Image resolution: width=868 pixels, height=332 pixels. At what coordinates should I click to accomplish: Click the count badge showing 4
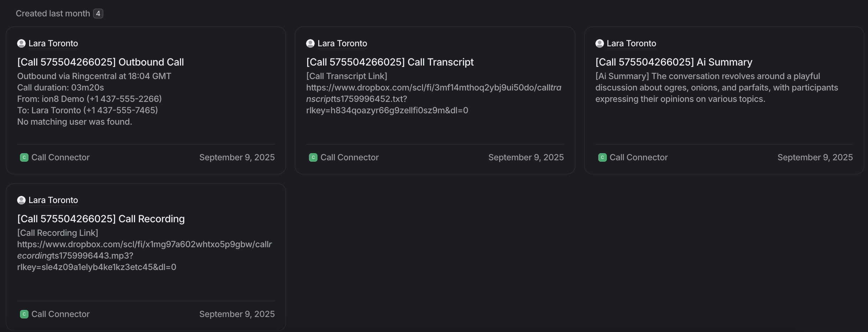click(98, 14)
